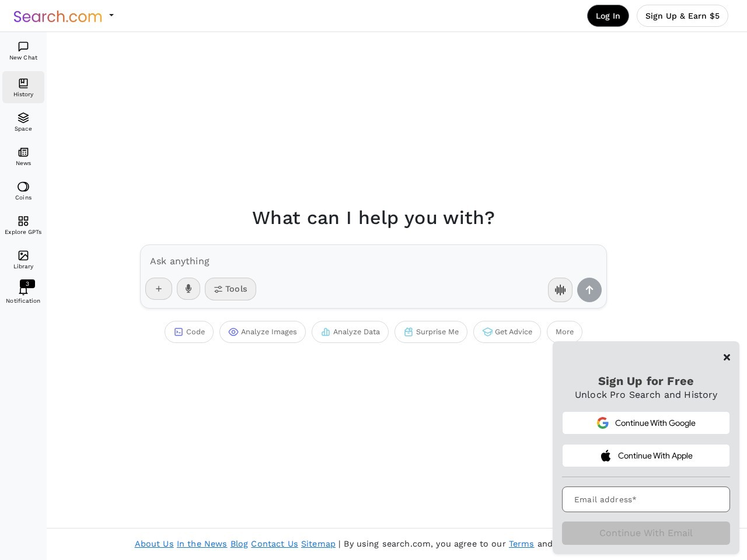The height and width of the screenshot is (560, 747).
Task: Open the image Library
Action: (23, 260)
